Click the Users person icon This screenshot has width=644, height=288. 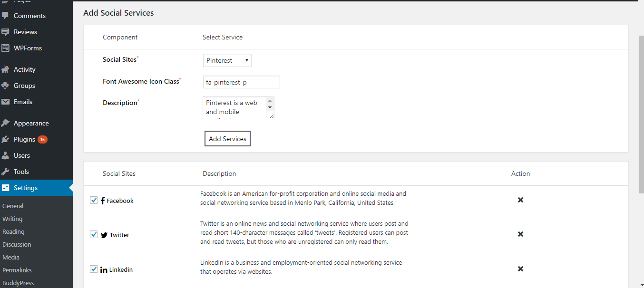tap(6, 155)
